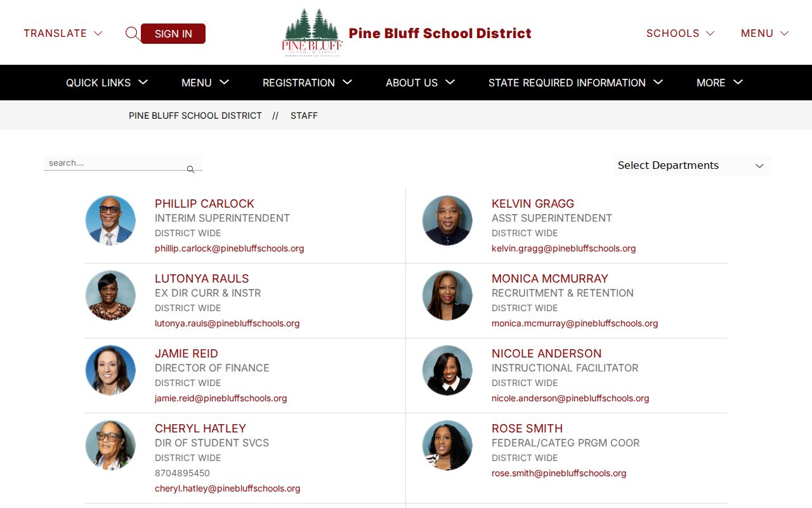Viewport: 812px width, 508px height.
Task: Click the name PHILLIP CARLOCK
Action: pos(204,204)
